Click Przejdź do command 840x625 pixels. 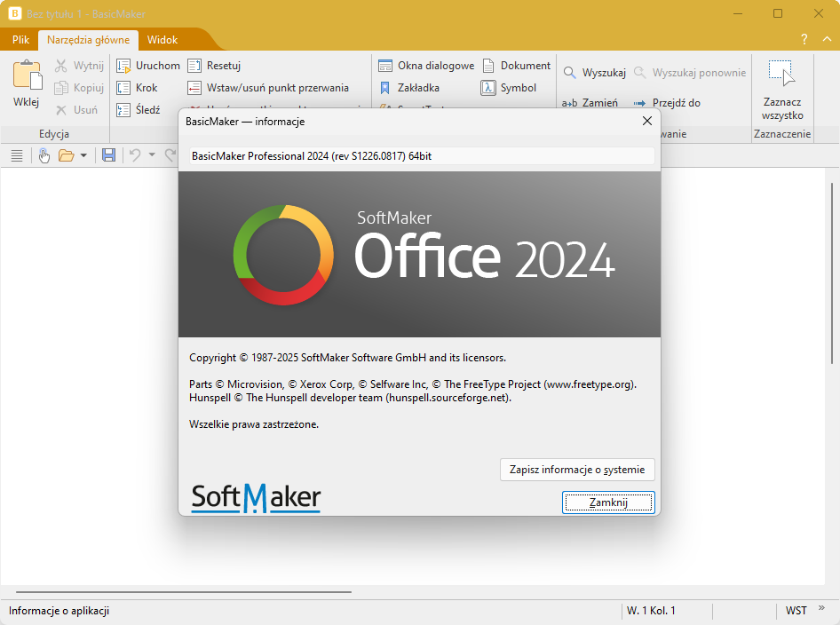[x=667, y=103]
